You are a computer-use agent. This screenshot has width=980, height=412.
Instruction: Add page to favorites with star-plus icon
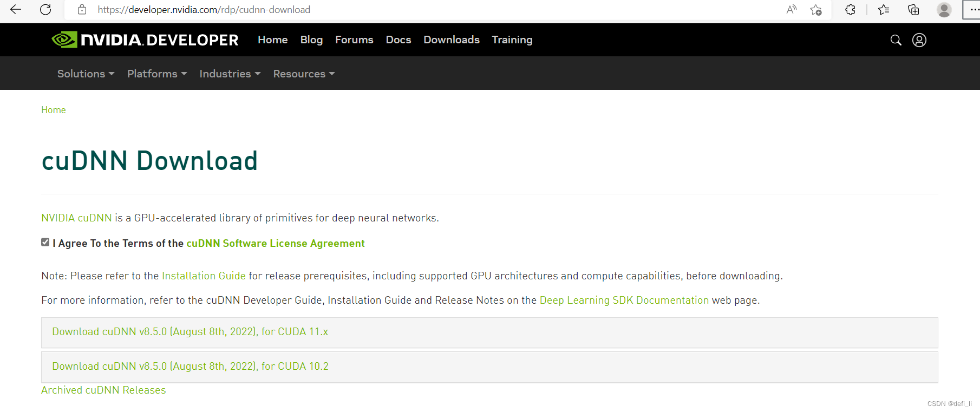[x=816, y=10]
